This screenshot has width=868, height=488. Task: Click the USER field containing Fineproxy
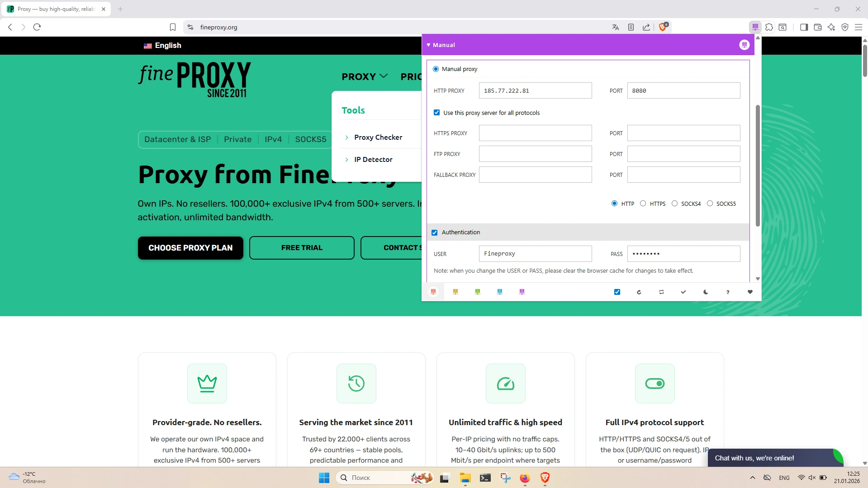click(535, 254)
